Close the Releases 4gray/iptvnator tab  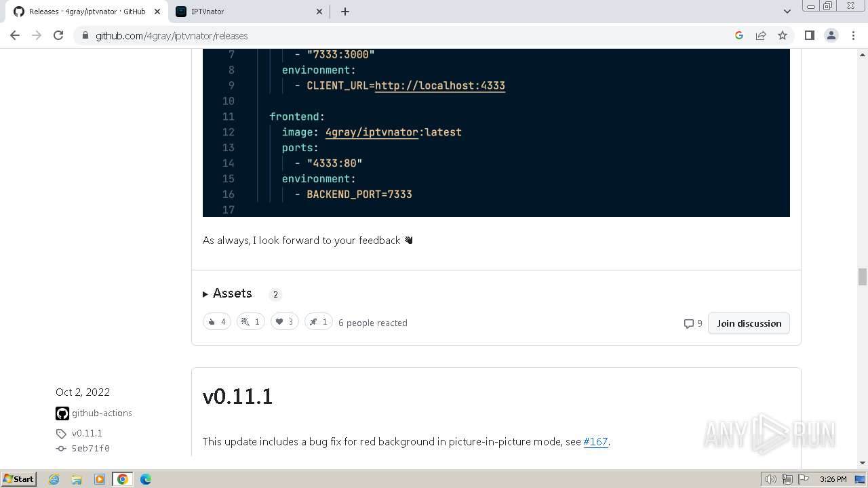[157, 12]
